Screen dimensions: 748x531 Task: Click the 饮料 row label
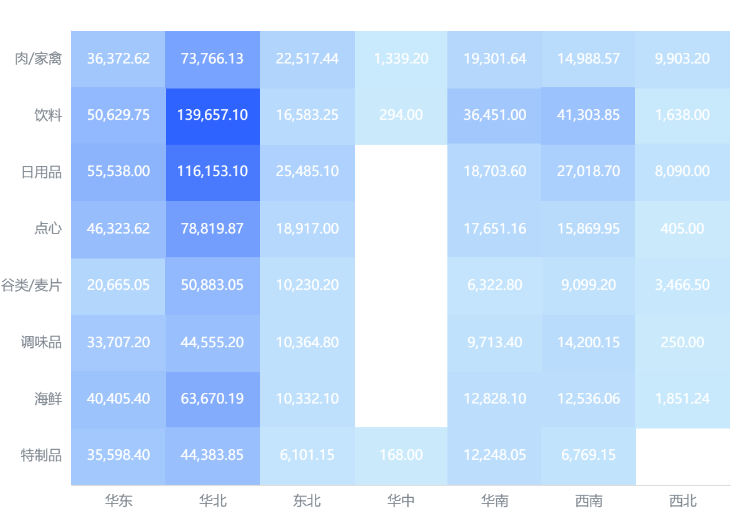48,115
